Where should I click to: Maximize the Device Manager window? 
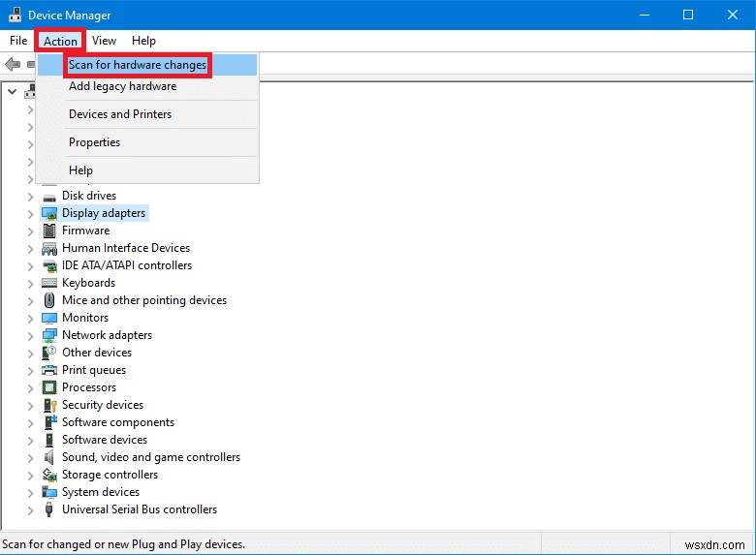point(688,15)
